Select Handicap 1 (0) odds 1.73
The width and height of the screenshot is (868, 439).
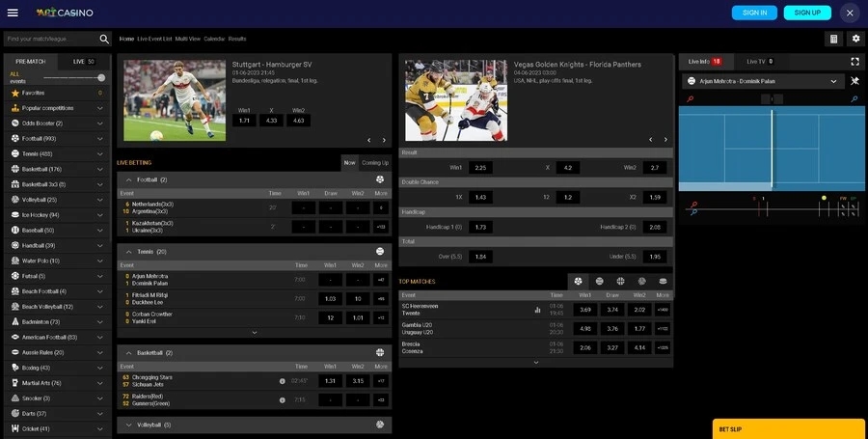point(480,227)
